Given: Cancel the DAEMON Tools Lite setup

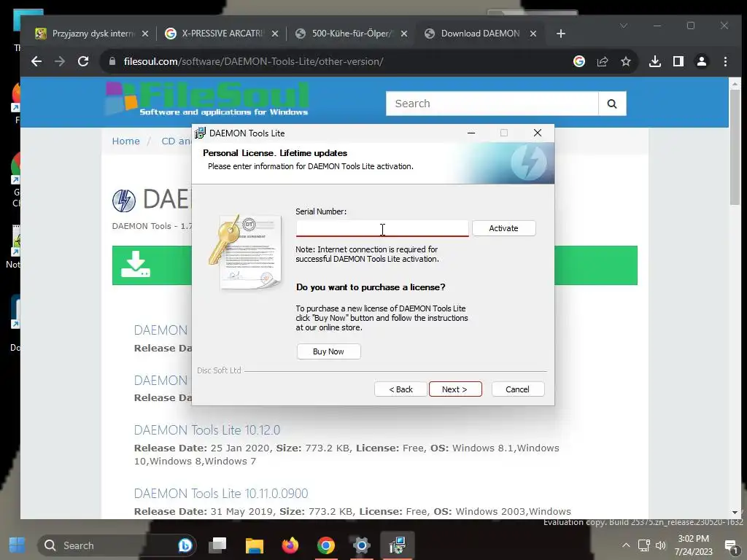Looking at the screenshot, I should pyautogui.click(x=517, y=389).
